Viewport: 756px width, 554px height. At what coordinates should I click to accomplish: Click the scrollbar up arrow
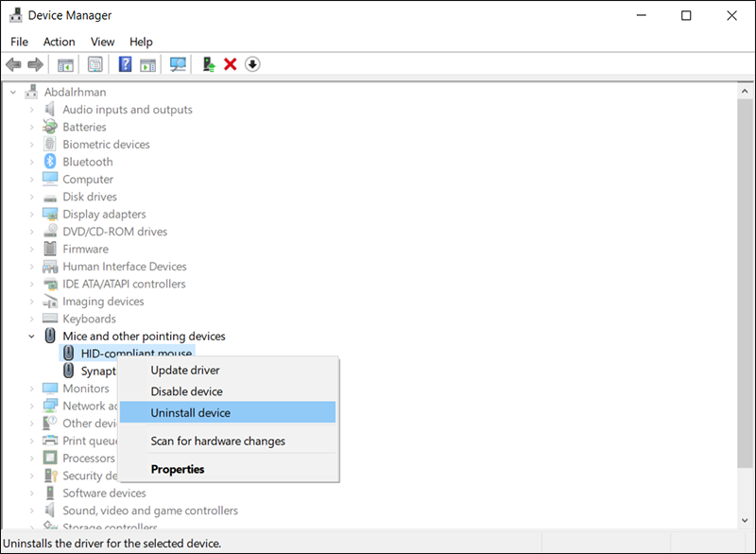coord(745,91)
